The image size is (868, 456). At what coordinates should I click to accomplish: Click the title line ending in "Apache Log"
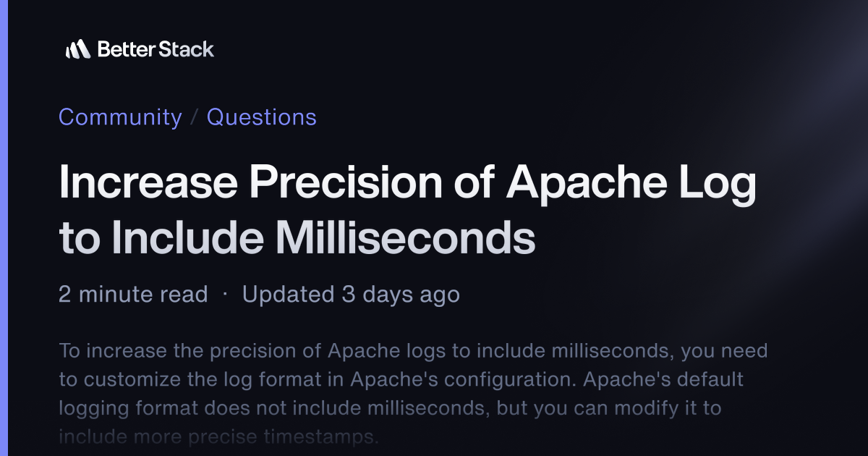[407, 183]
